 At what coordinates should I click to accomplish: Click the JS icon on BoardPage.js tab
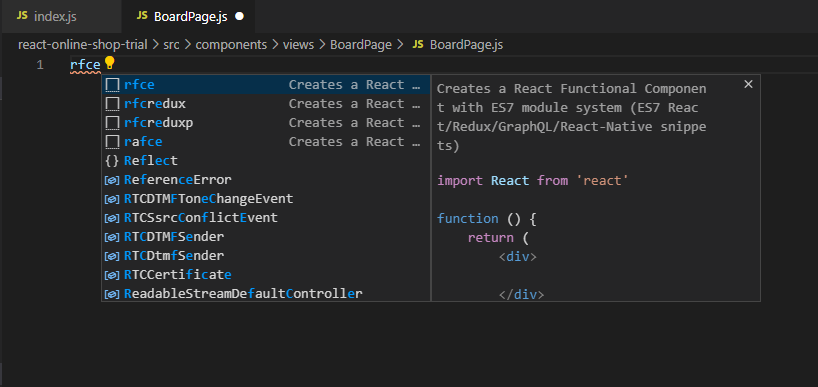coord(142,16)
